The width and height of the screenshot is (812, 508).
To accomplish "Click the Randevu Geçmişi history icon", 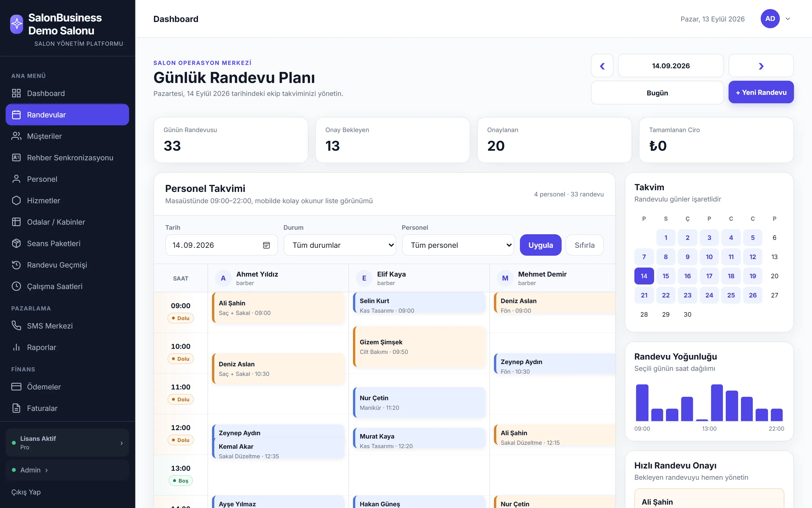I will click(16, 265).
